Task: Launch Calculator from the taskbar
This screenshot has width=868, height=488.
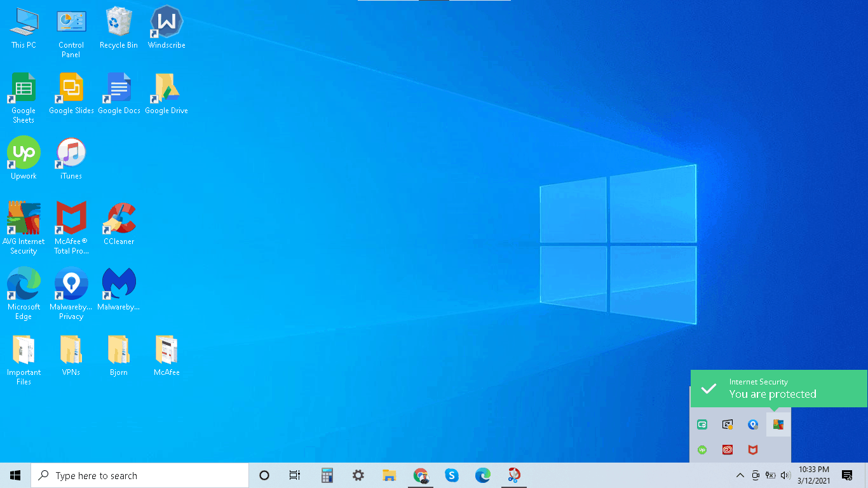Action: point(327,475)
